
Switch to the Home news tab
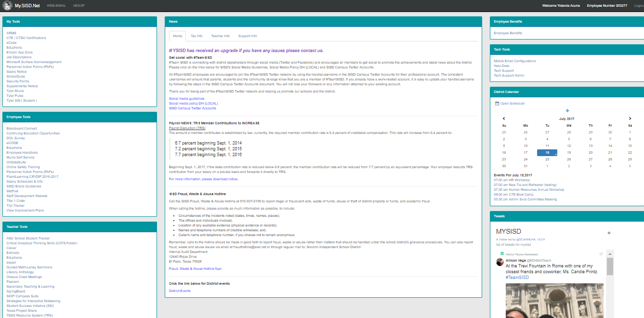coord(177,36)
